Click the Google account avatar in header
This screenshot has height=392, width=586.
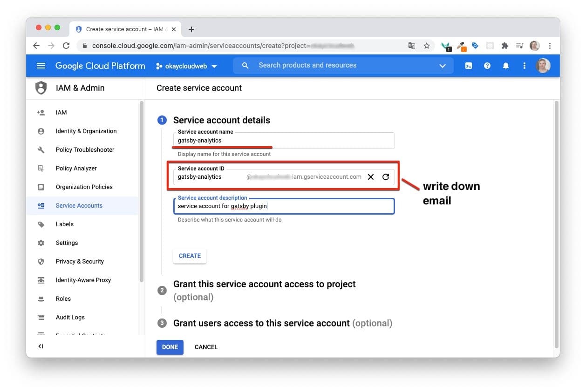click(x=543, y=66)
